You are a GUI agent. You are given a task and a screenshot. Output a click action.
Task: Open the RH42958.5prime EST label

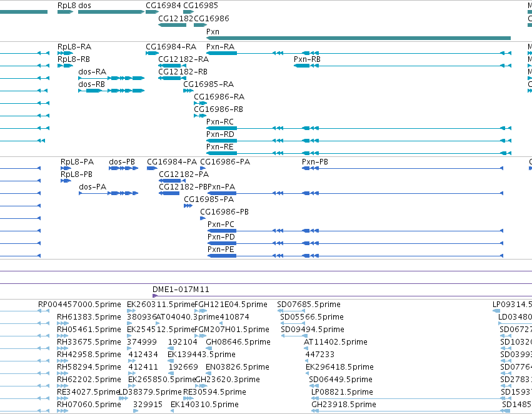coord(89,354)
